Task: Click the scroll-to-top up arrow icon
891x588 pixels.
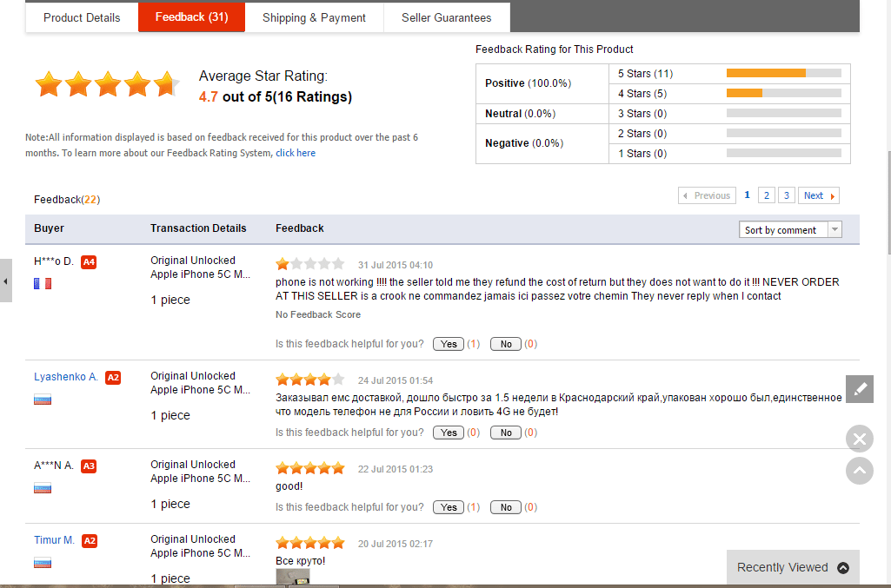Action: (859, 471)
